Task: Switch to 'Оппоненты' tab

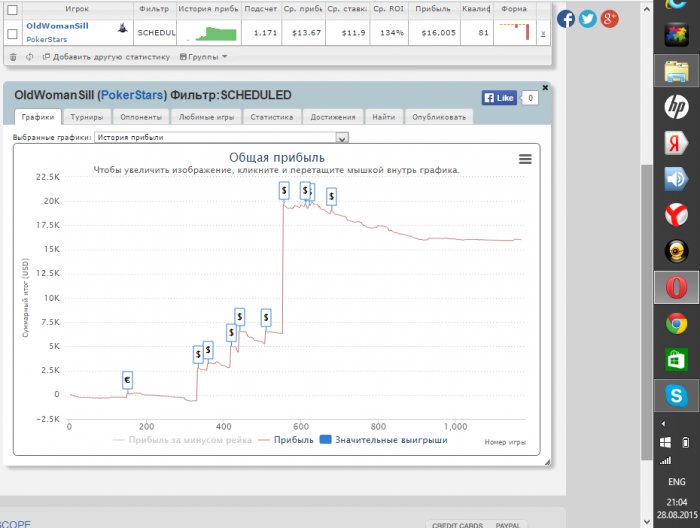Action: pos(141,117)
